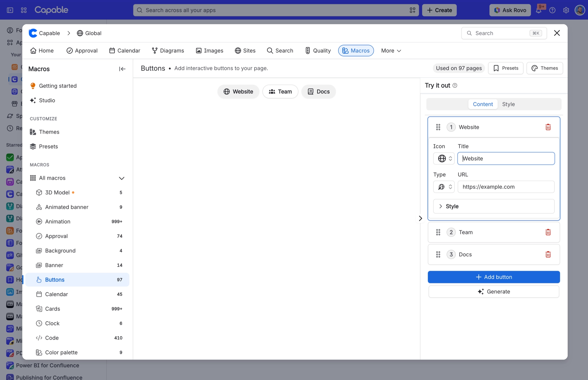
Task: Click the help icon beside Try it out
Action: [x=455, y=86]
